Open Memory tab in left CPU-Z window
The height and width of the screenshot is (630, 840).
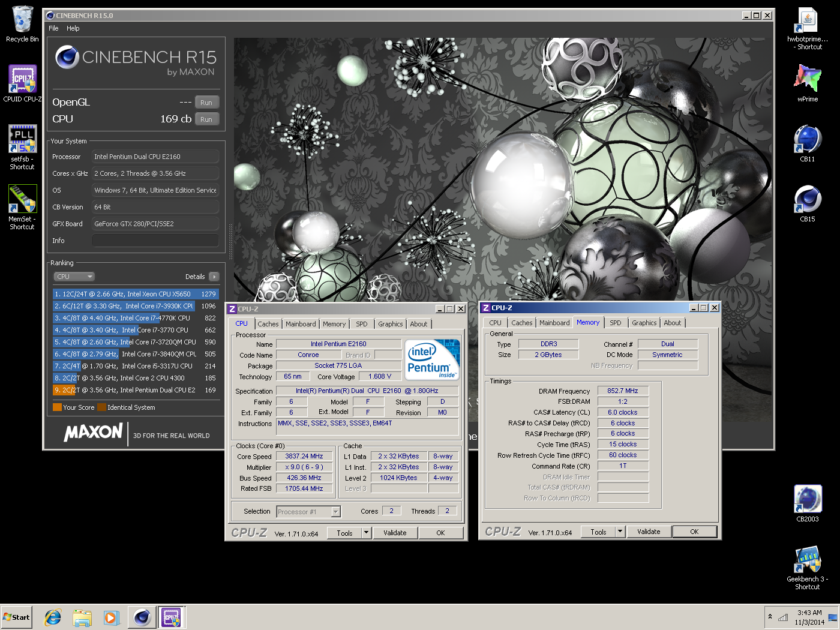pos(334,324)
